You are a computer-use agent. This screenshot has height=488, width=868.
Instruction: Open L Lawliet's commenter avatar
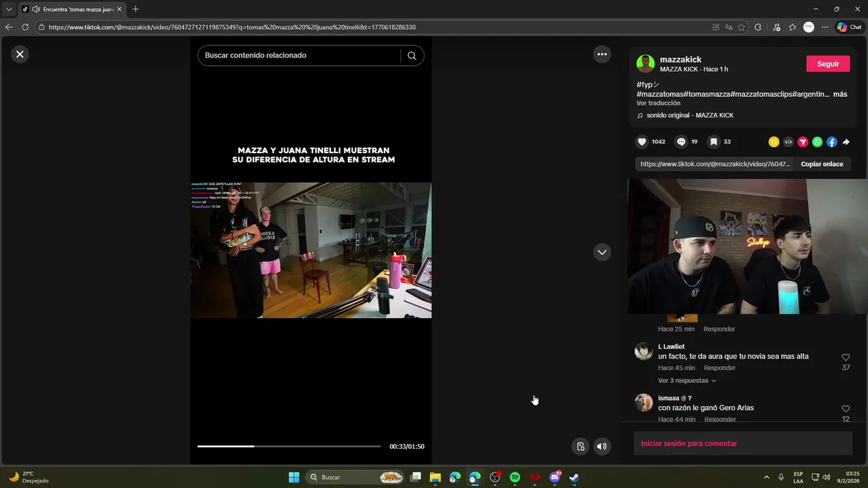[x=644, y=351]
